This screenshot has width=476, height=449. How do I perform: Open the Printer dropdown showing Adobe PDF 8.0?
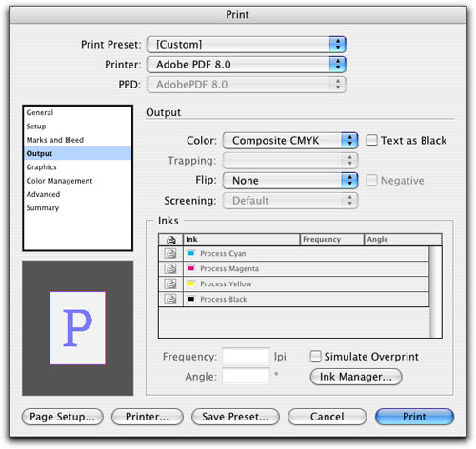click(247, 65)
